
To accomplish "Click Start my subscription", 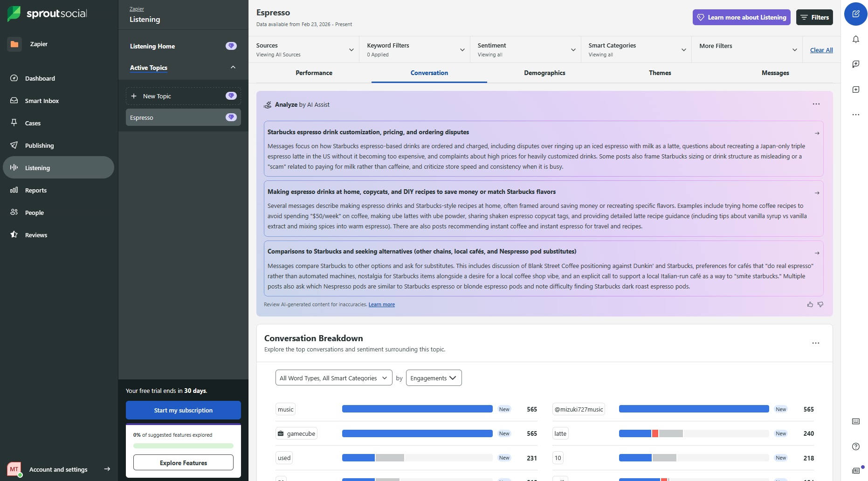I will [183, 410].
